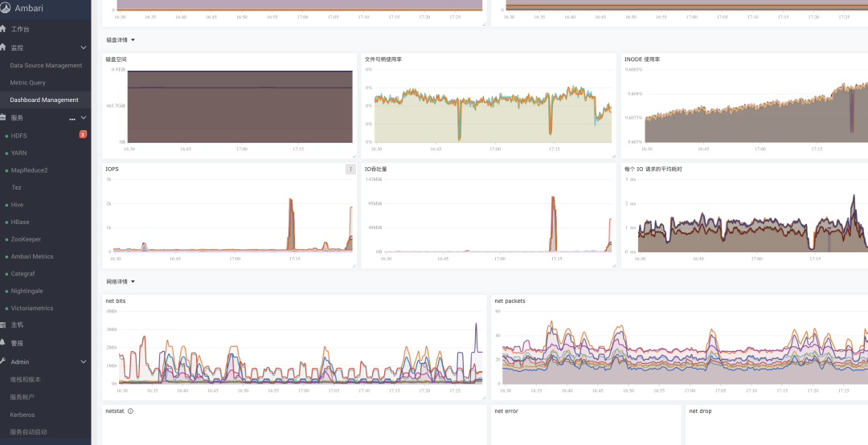Click the 磁盘空间 panel title
The width and height of the screenshot is (868, 445).
click(x=117, y=59)
